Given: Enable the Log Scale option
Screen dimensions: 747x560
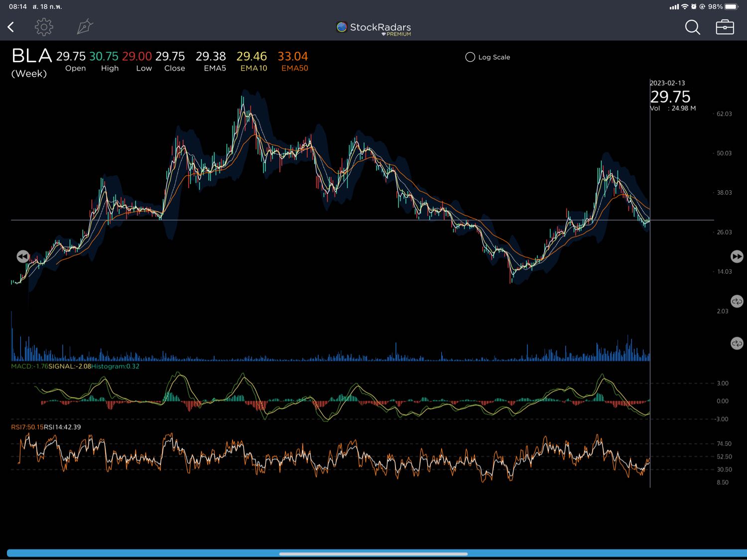Looking at the screenshot, I should (470, 57).
